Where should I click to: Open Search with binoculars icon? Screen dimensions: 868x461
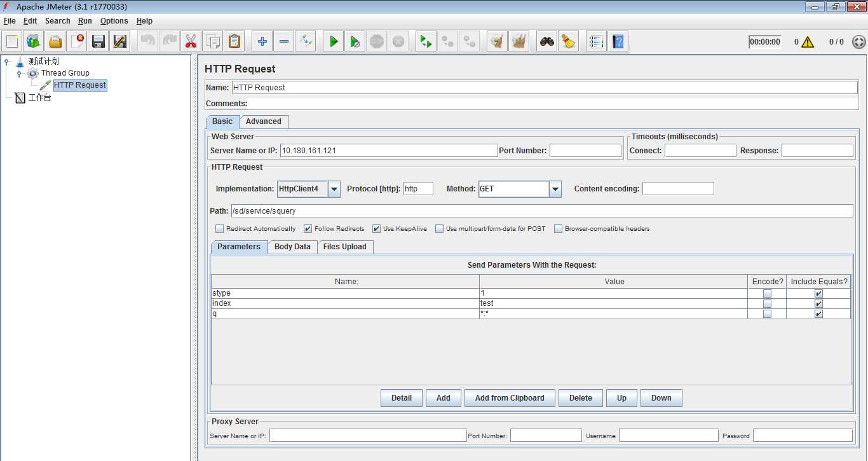point(547,42)
